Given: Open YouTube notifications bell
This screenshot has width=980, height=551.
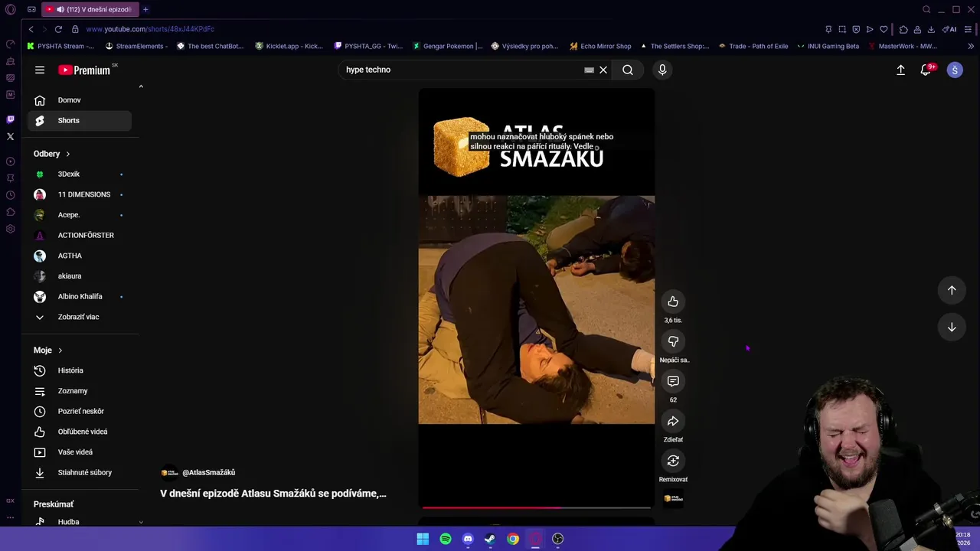Looking at the screenshot, I should pos(926,70).
